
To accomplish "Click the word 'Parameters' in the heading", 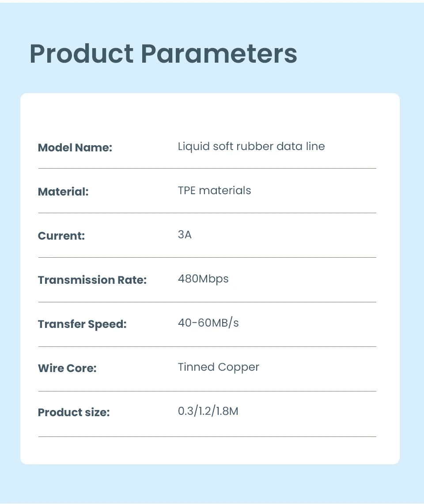I will [x=219, y=53].
